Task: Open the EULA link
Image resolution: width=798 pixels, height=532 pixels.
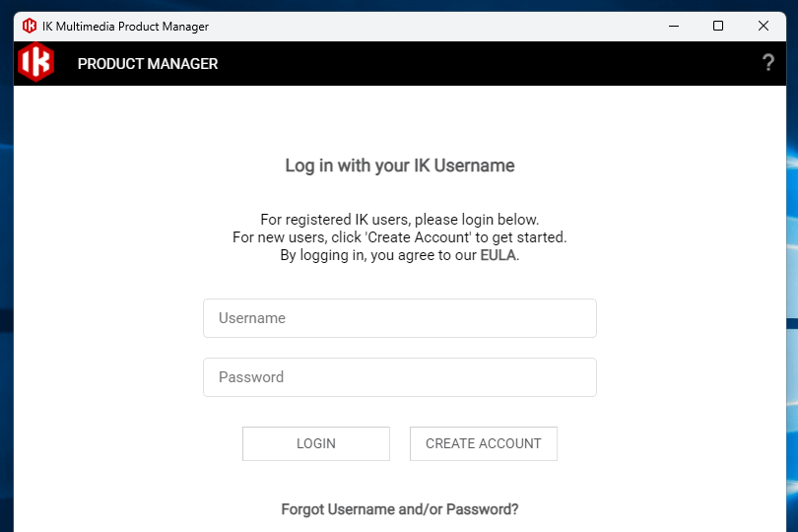Action: (498, 255)
